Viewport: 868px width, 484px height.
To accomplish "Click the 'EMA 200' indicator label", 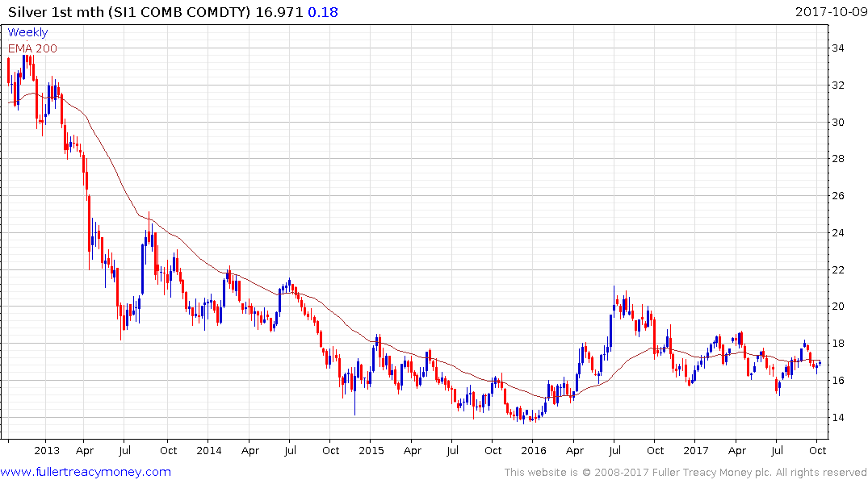I will point(32,48).
